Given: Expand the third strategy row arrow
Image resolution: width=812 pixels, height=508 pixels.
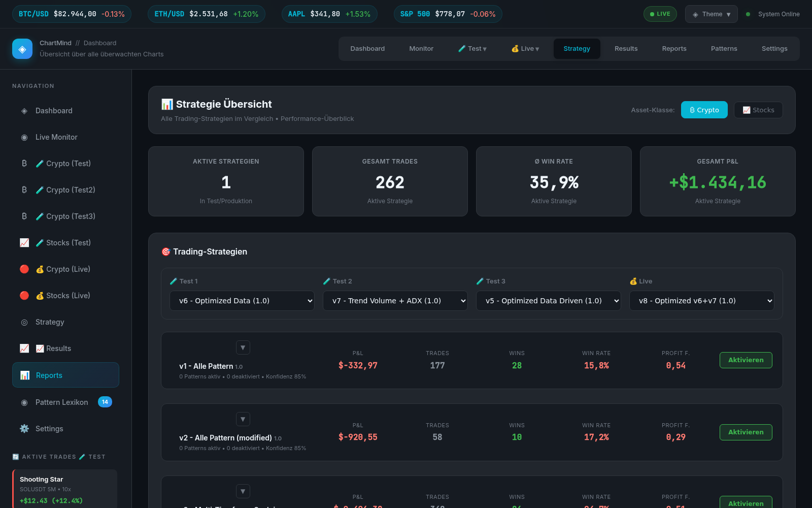Looking at the screenshot, I should (x=243, y=491).
